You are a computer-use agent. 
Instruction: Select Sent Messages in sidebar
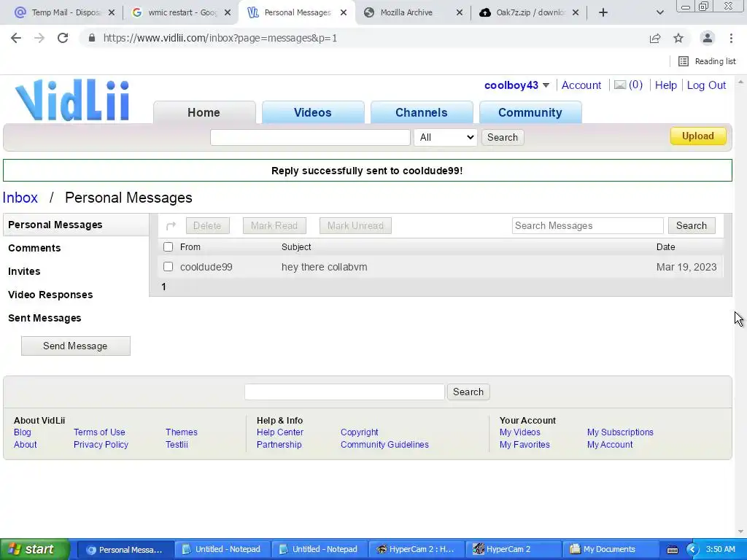pos(44,318)
